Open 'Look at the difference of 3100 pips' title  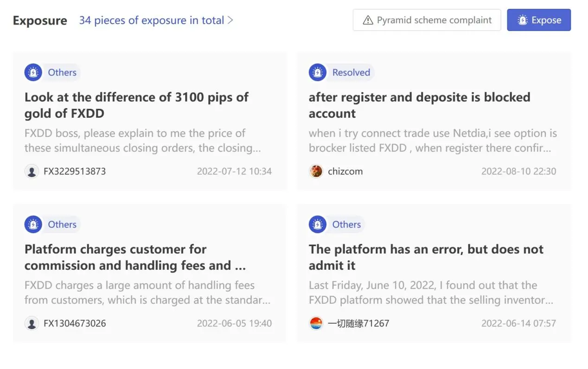(x=136, y=105)
